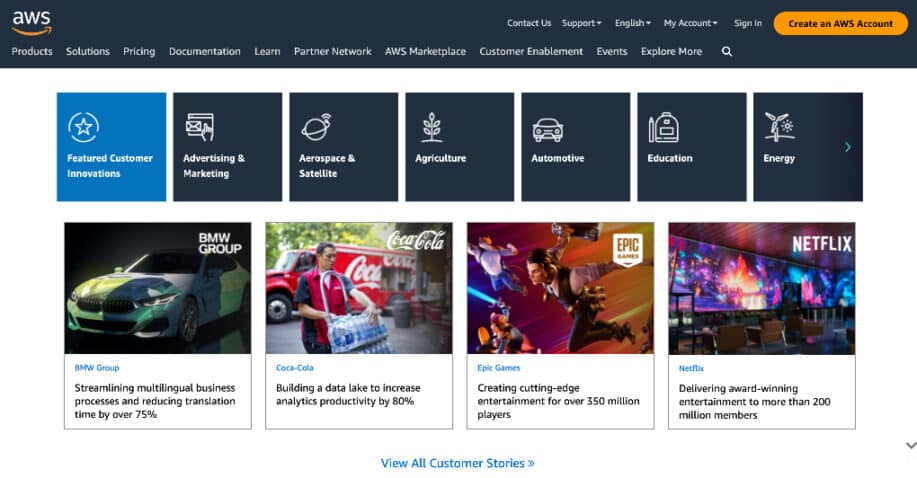Click the Education backpack icon
The width and height of the screenshot is (917, 478).
[663, 127]
